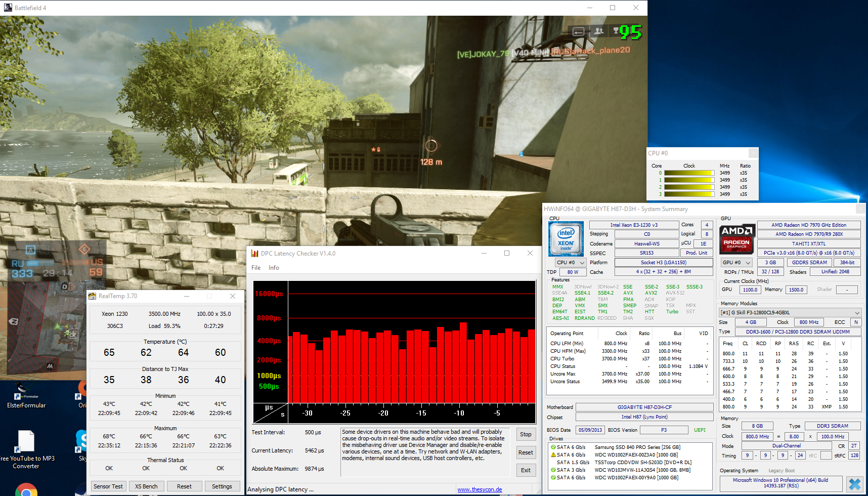Image resolution: width=868 pixels, height=496 pixels.
Task: Click the Core 1 clock bar
Action: click(x=689, y=180)
